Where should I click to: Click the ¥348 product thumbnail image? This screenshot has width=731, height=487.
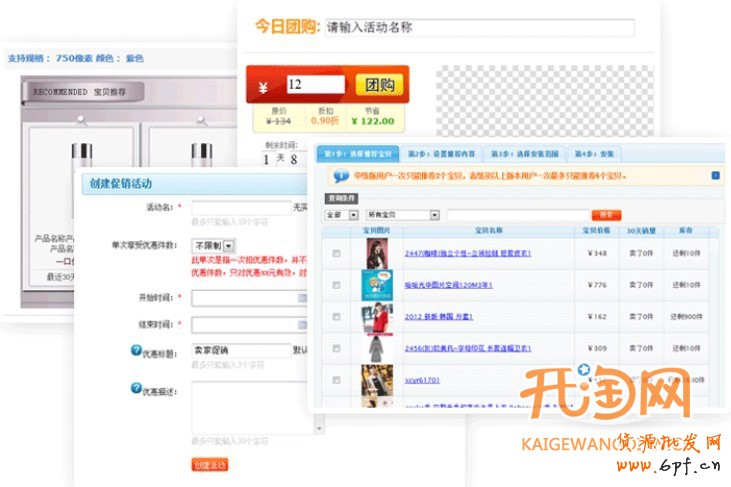(377, 253)
